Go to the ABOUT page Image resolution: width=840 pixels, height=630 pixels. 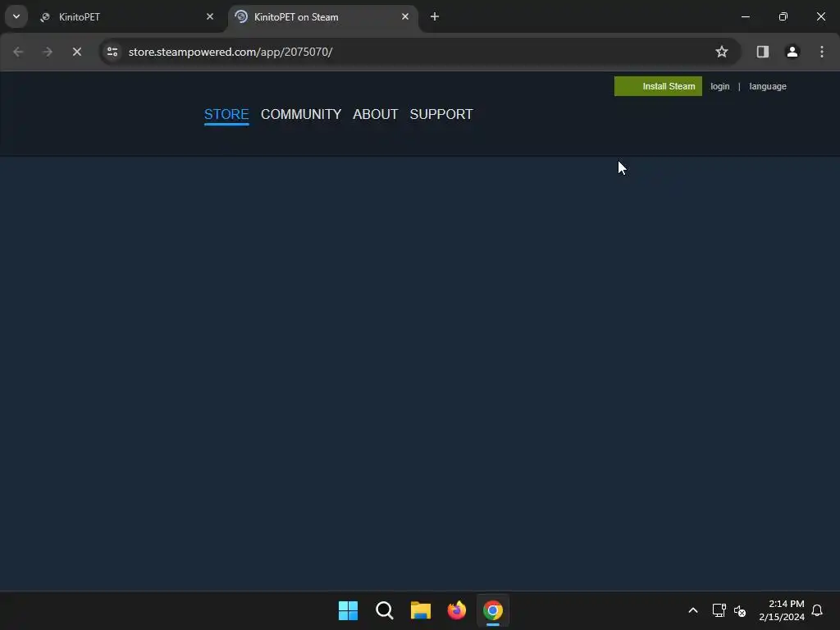pos(376,114)
